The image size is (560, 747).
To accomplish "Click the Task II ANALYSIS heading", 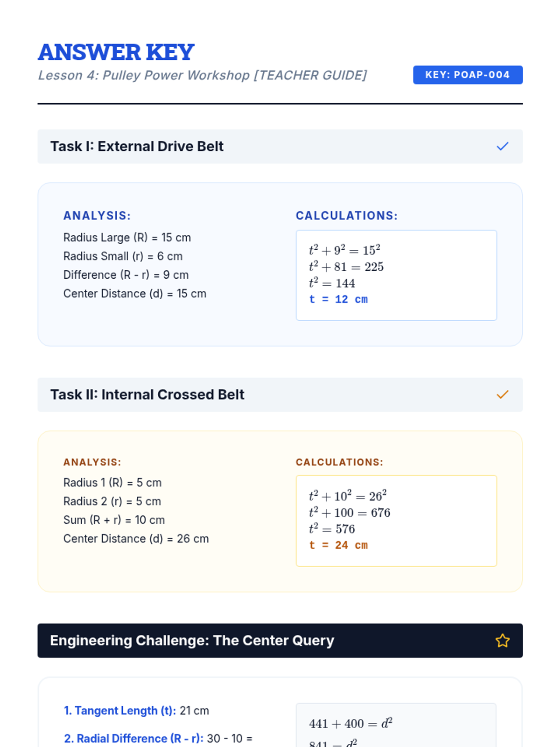I will (92, 462).
